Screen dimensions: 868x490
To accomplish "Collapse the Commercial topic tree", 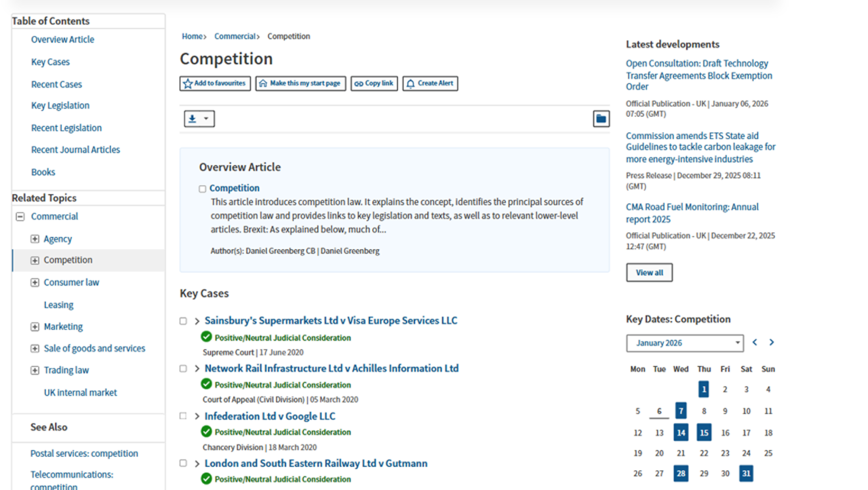I will (20, 216).
